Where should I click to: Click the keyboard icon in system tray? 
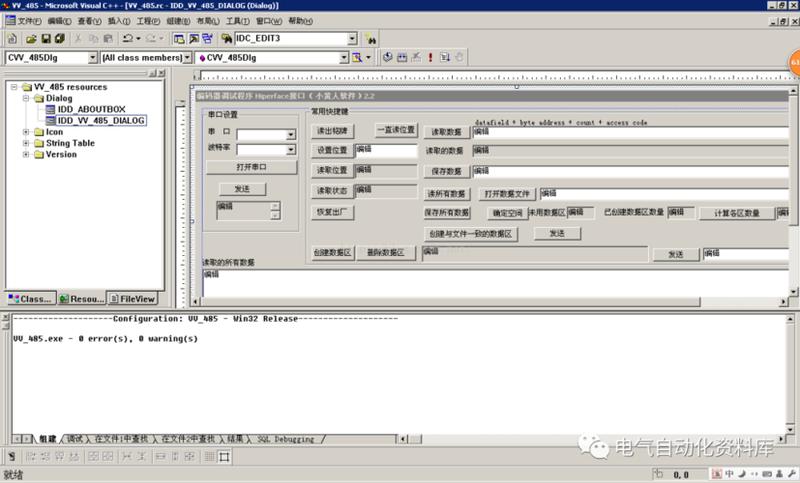[x=767, y=474]
